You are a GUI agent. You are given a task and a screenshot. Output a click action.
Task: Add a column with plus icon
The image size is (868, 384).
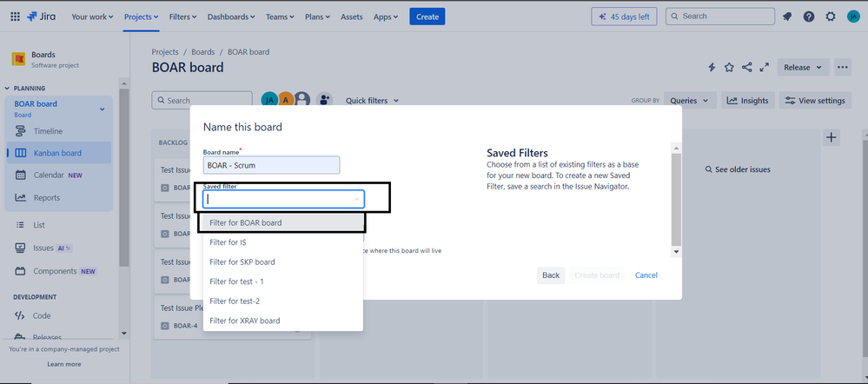click(832, 137)
